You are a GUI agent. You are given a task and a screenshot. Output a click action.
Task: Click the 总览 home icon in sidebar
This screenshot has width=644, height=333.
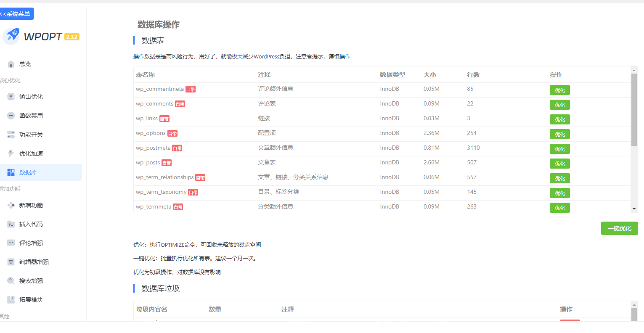click(11, 64)
